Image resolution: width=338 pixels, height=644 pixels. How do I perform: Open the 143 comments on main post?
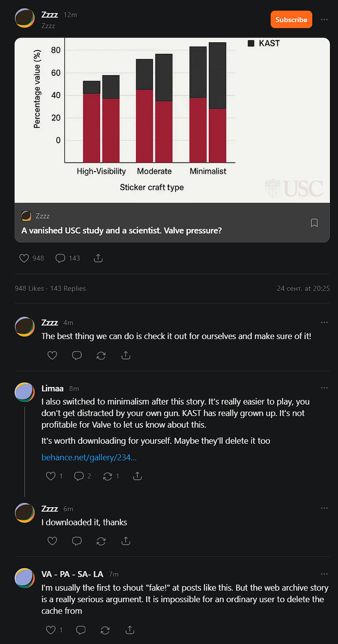[x=68, y=258]
